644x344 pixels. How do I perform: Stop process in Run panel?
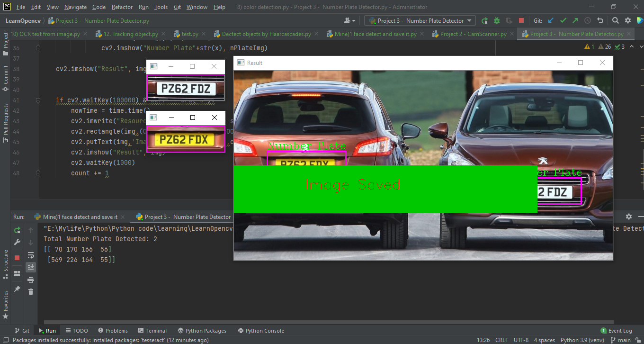coord(17,258)
